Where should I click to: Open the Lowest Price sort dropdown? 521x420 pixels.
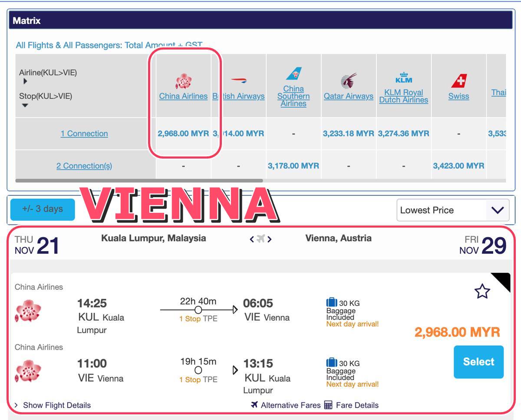(x=453, y=210)
